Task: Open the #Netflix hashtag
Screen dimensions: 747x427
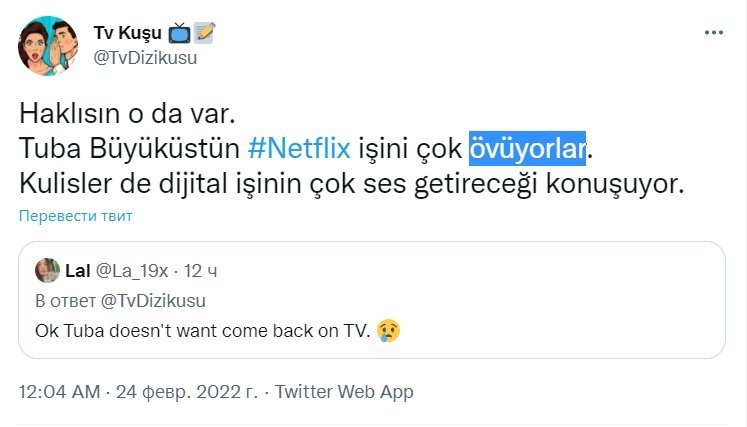Action: click(299, 150)
